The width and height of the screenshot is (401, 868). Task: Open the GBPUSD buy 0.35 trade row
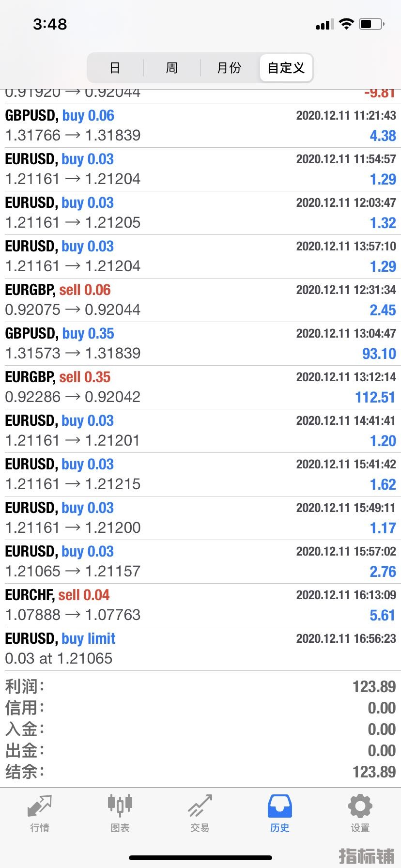coord(200,344)
